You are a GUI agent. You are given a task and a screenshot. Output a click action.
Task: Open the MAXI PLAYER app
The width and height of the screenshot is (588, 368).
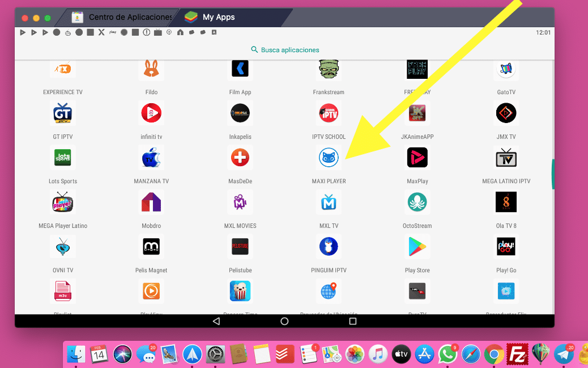click(x=329, y=158)
